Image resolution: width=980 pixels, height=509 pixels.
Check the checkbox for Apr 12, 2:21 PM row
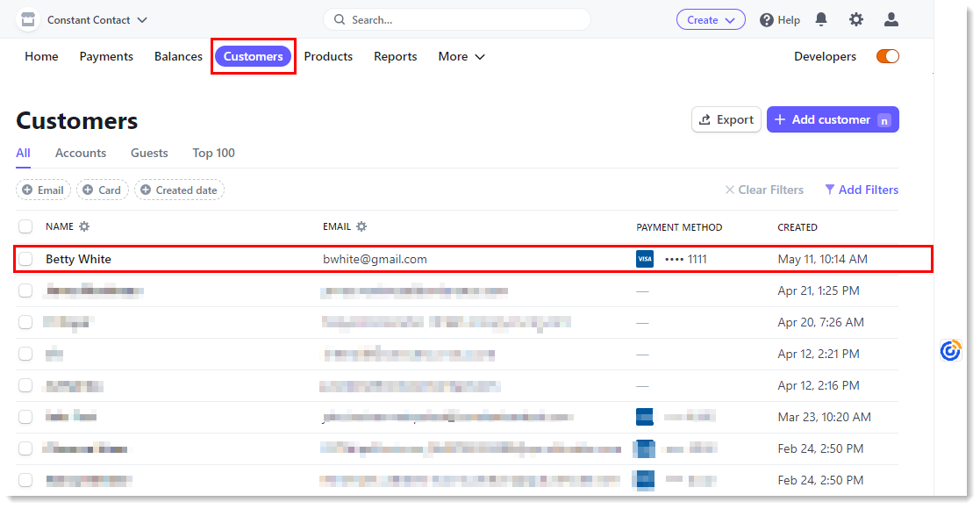tap(25, 354)
